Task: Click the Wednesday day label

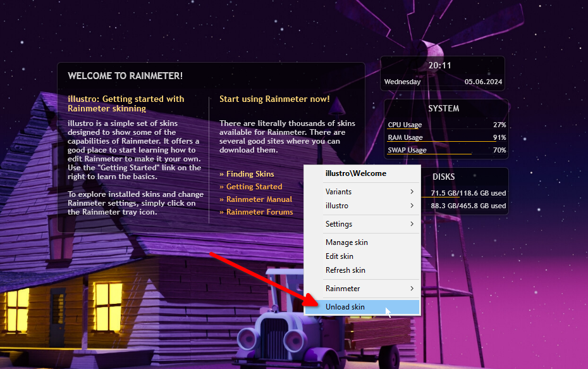Action: pos(402,82)
